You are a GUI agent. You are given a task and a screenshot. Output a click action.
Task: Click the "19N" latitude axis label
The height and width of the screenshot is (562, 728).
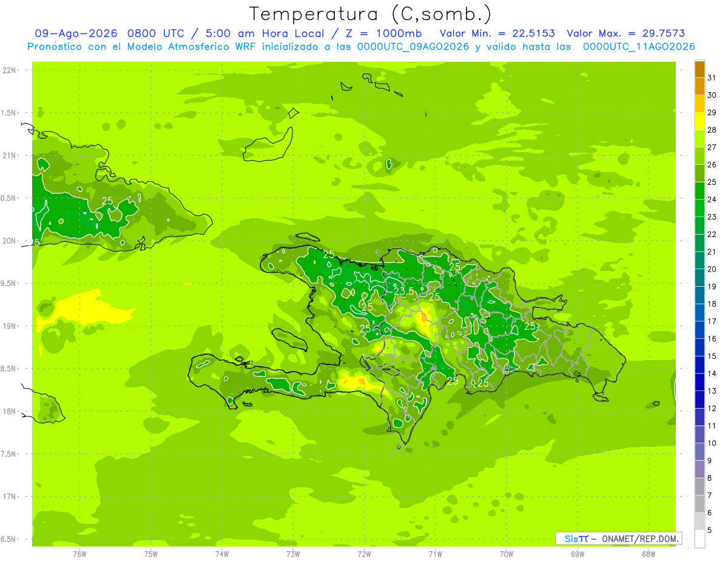[9, 326]
